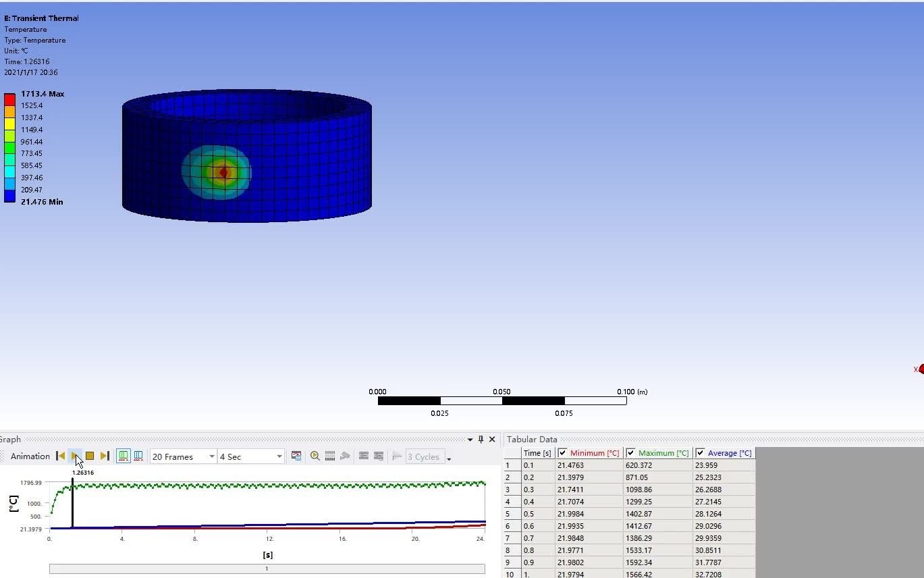
Task: Toggle the Minimum [°C] column checkbox
Action: click(562, 453)
